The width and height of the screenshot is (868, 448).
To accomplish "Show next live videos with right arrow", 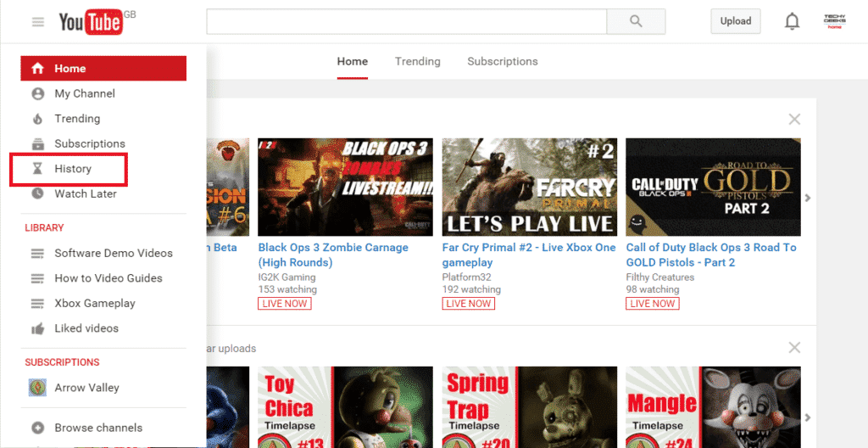I will 808,198.
